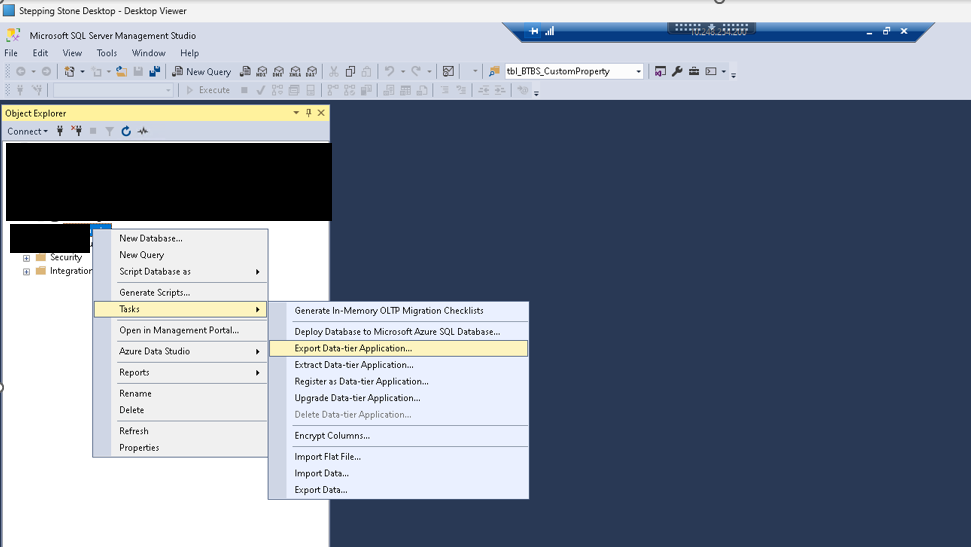Expand the Integration Services folder node
The height and width of the screenshot is (547, 971).
click(26, 271)
